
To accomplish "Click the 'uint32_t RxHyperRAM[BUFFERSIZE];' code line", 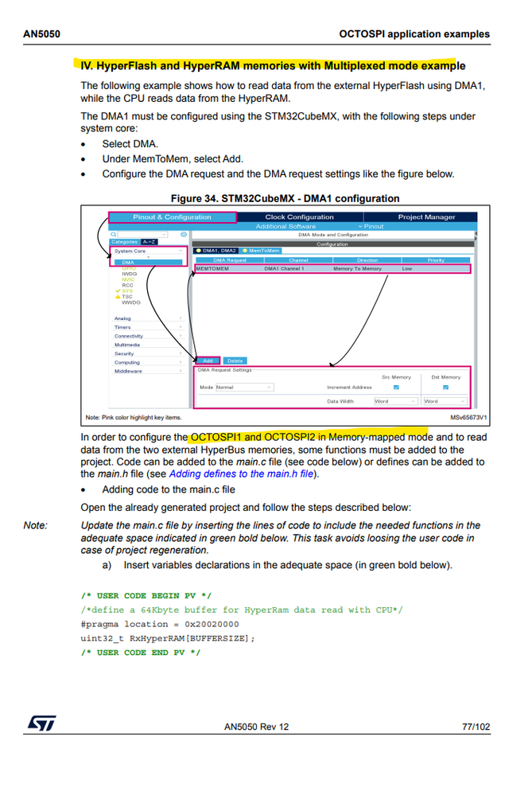I will [168, 638].
